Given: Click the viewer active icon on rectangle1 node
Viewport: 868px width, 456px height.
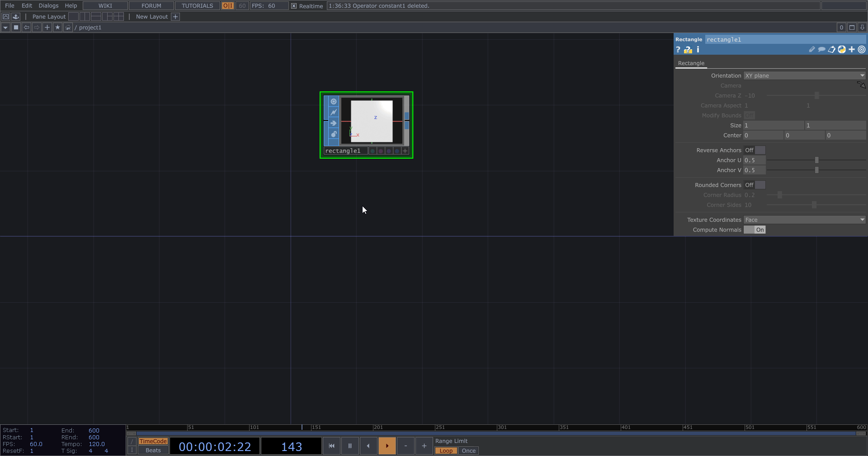Looking at the screenshot, I should click(x=334, y=102).
